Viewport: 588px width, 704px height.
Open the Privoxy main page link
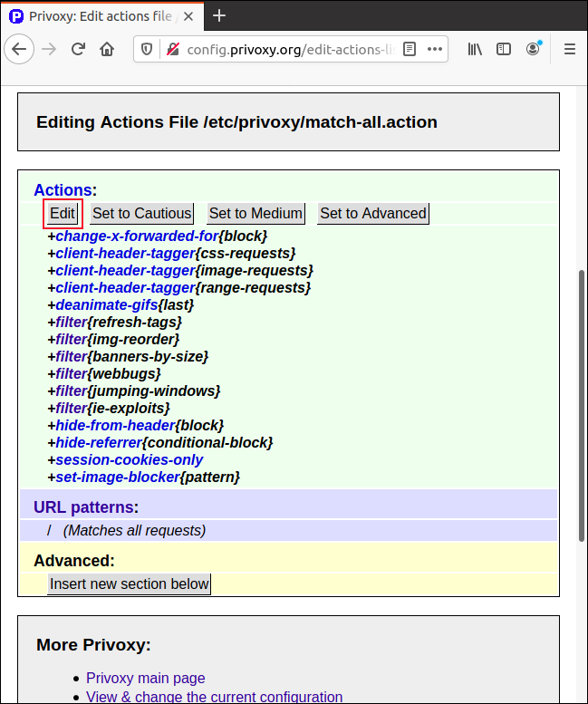(146, 678)
